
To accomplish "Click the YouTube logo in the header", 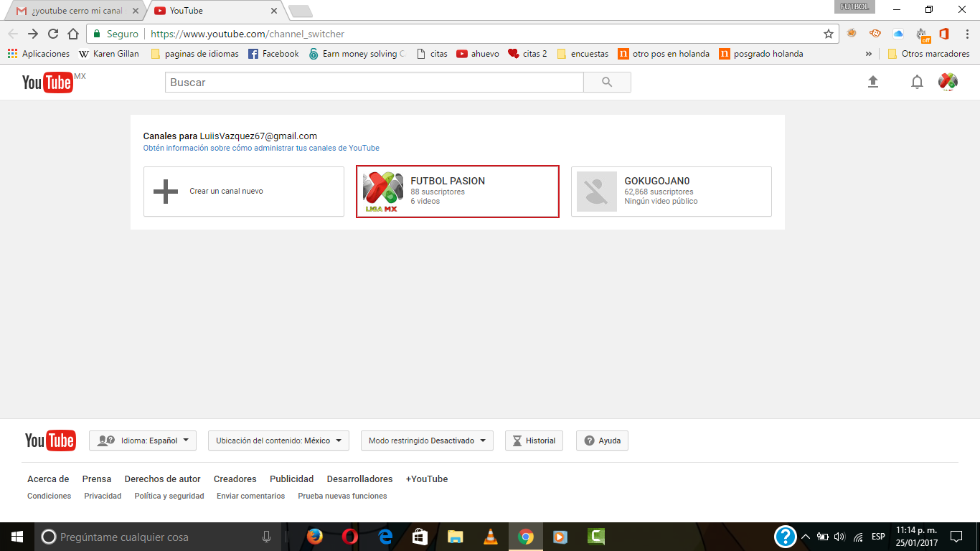I will (x=47, y=83).
